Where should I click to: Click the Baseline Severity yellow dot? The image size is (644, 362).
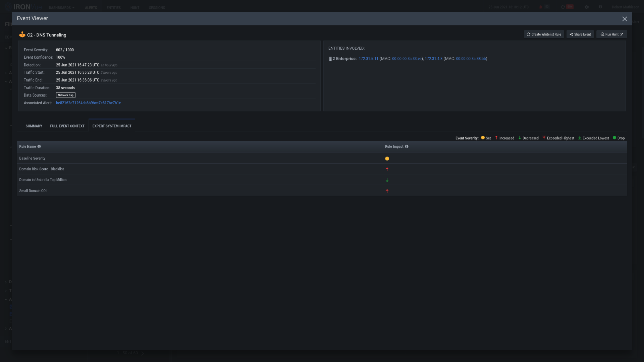pyautogui.click(x=387, y=158)
